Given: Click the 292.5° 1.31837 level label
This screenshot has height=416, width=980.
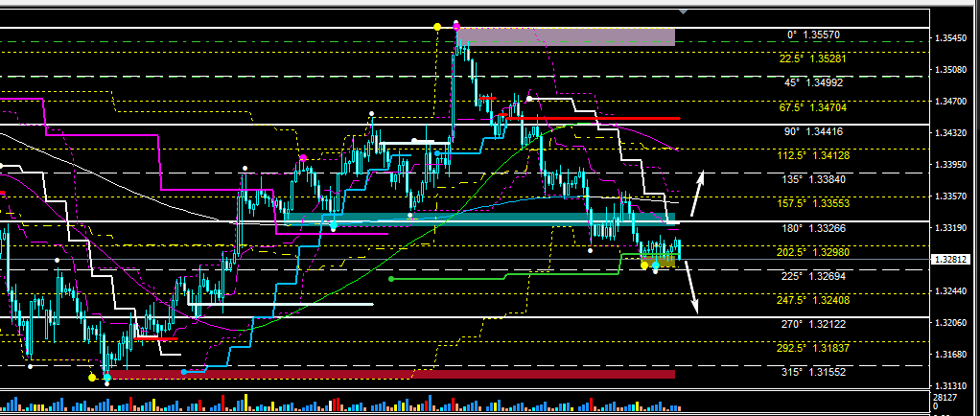Looking at the screenshot, I should (814, 349).
